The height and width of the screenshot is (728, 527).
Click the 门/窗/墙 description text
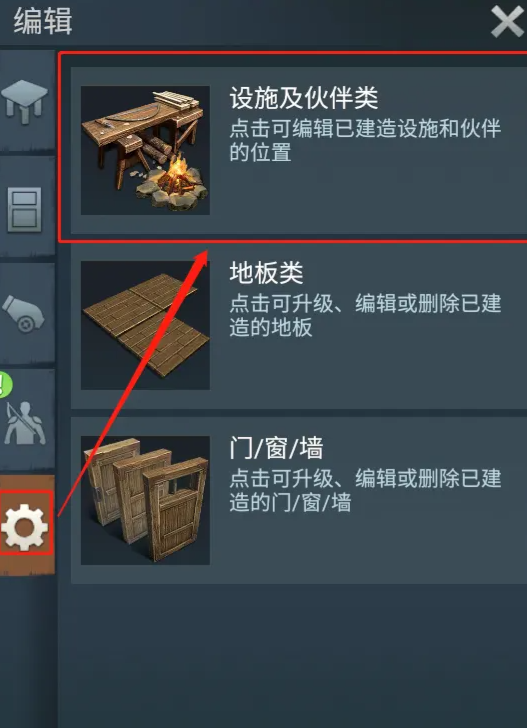(365, 491)
